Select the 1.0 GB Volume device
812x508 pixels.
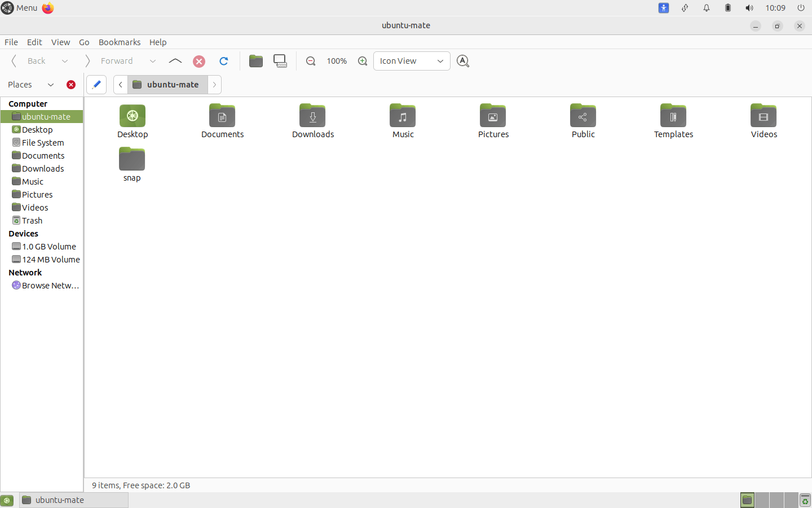point(48,246)
